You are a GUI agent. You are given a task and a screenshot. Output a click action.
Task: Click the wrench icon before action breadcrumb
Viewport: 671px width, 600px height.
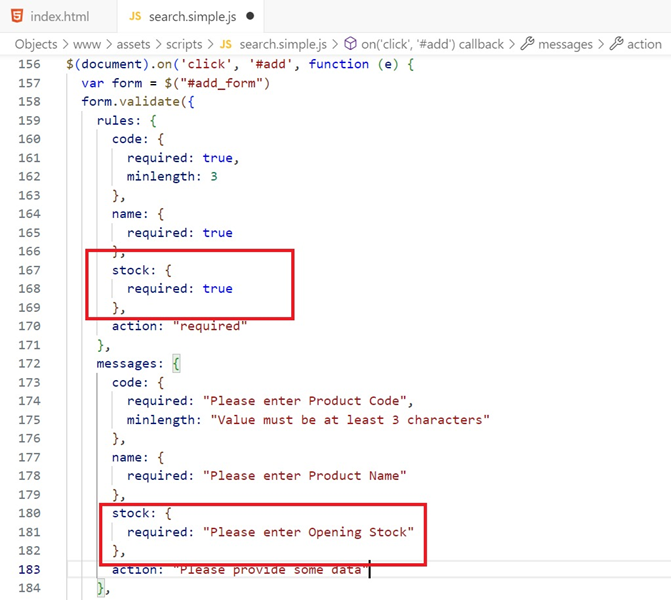(616, 44)
